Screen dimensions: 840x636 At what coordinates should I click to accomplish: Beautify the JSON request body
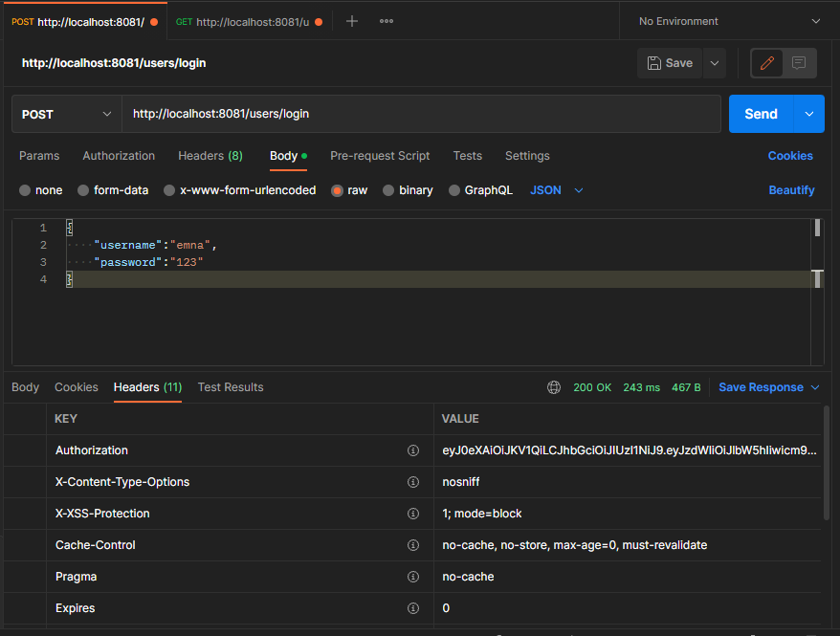[x=791, y=190]
